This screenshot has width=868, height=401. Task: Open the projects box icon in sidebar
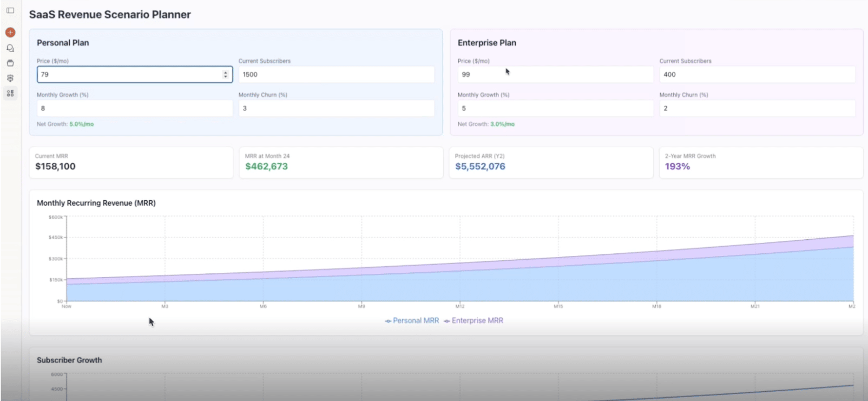coord(10,63)
